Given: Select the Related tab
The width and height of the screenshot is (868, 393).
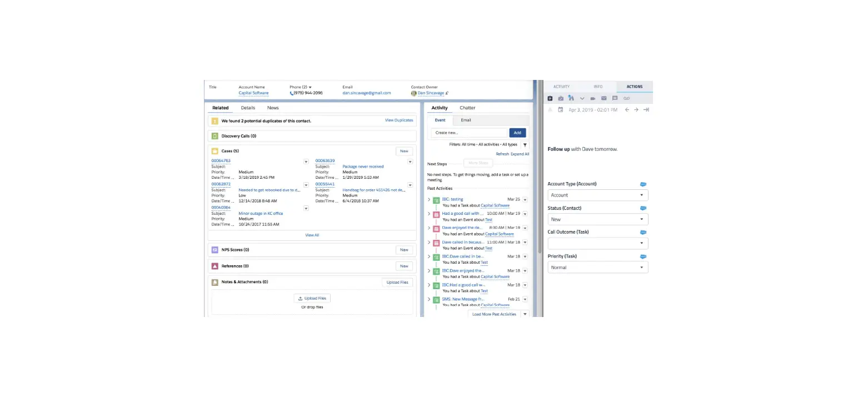Looking at the screenshot, I should click(220, 108).
